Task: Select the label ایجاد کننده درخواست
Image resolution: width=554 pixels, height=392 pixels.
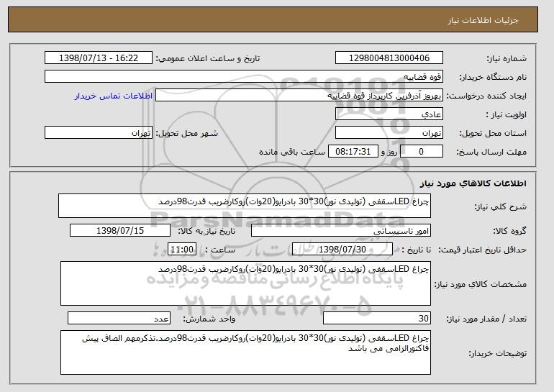Action: pyautogui.click(x=486, y=96)
